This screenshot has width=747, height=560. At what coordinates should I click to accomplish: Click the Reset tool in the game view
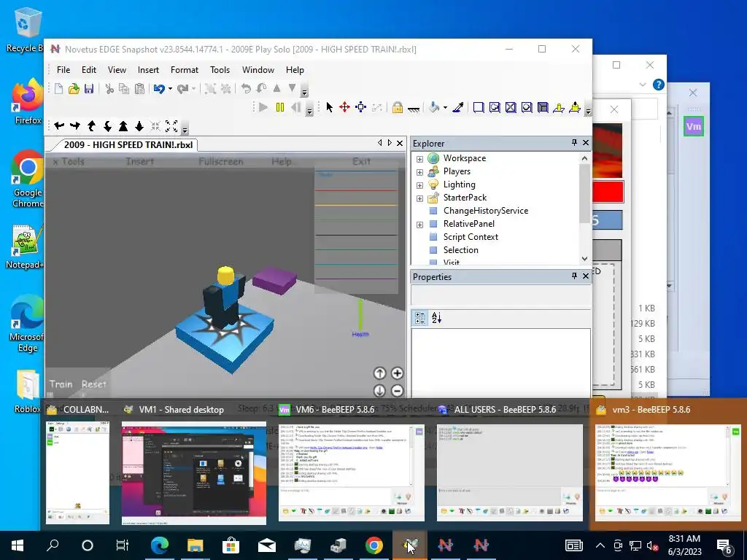(x=94, y=384)
